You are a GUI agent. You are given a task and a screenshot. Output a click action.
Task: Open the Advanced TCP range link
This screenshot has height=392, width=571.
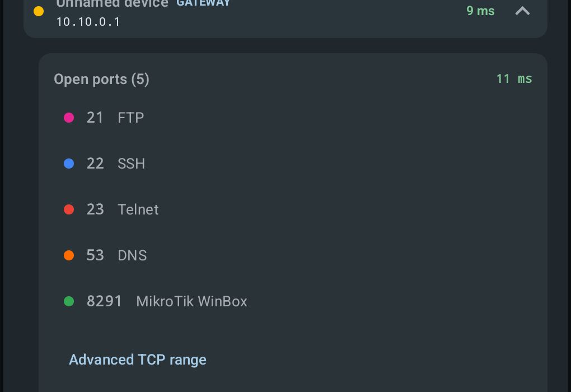(x=138, y=360)
